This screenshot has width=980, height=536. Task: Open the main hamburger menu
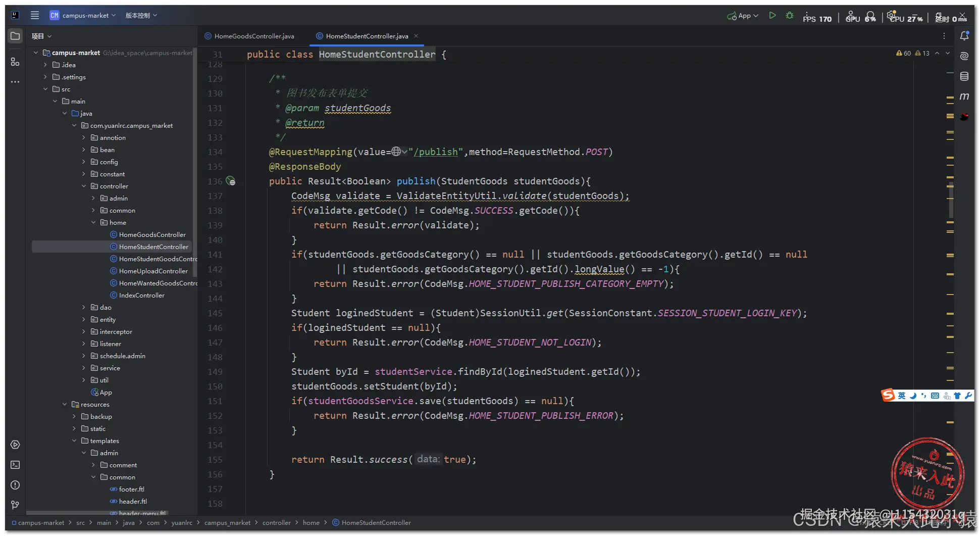click(x=34, y=15)
